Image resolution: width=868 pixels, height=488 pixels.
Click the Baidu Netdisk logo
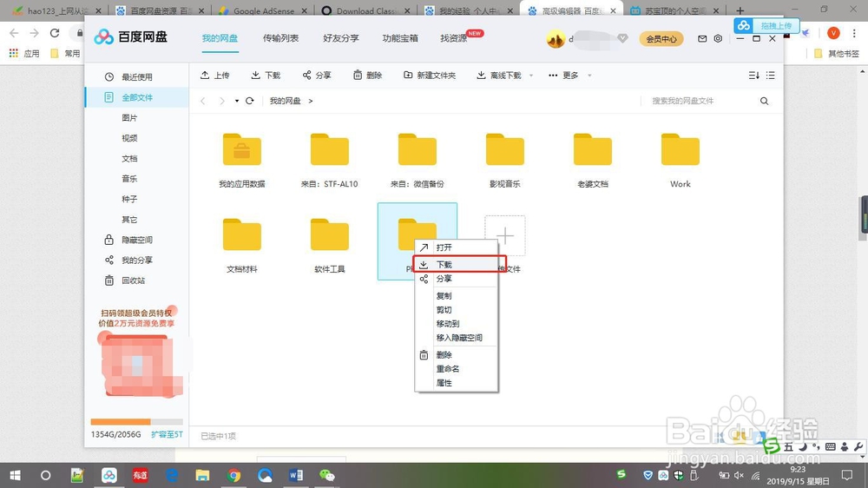pos(131,37)
